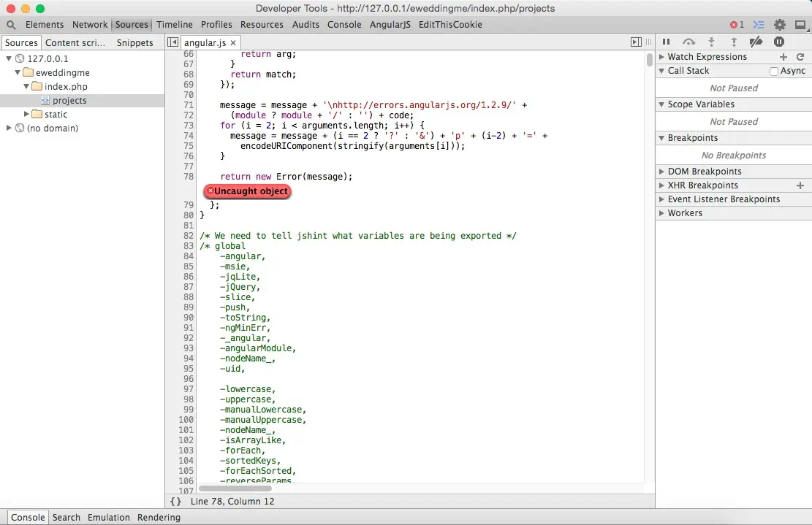The width and height of the screenshot is (812, 525).
Task: Open the Audits panel
Action: pyautogui.click(x=306, y=25)
